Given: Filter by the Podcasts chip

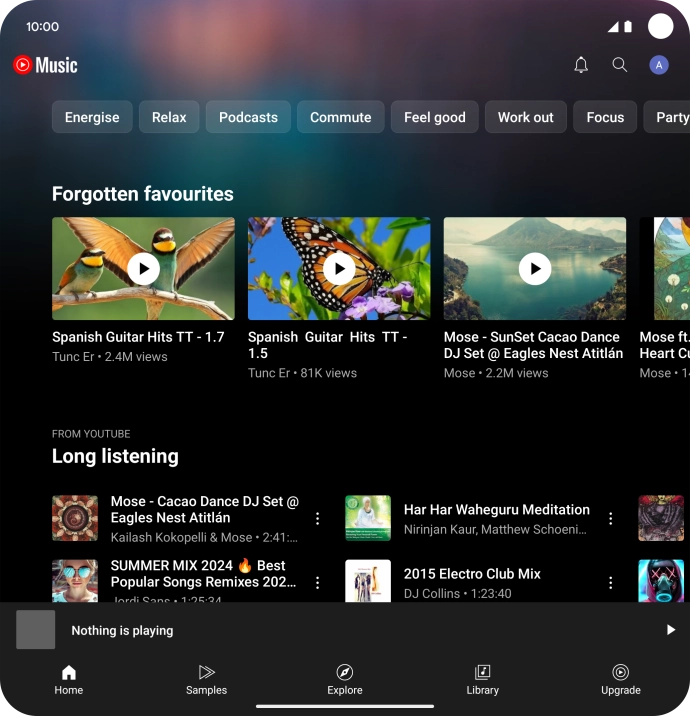Looking at the screenshot, I should [248, 117].
